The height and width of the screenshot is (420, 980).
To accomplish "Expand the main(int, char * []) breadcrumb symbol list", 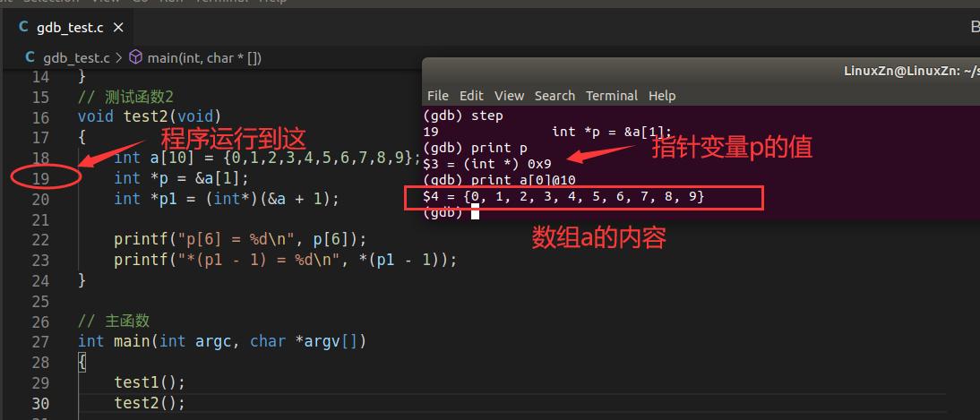I will tap(204, 57).
